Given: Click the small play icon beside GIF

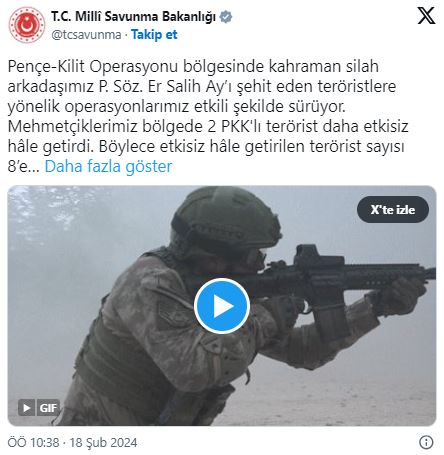Looking at the screenshot, I should click(26, 408).
